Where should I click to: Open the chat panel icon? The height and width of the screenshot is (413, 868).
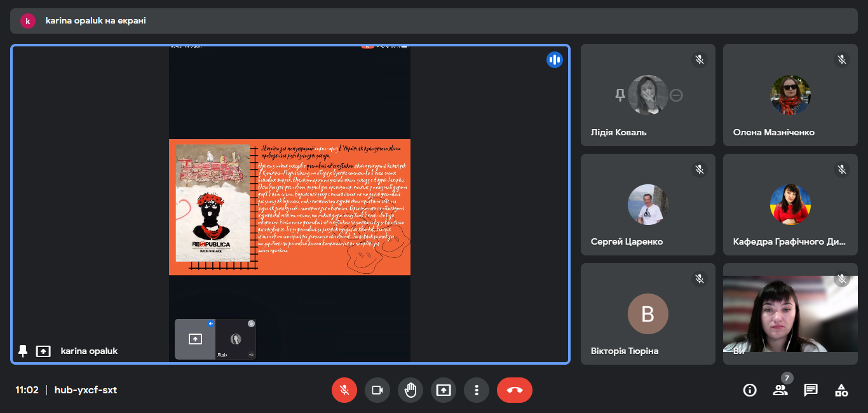pyautogui.click(x=811, y=390)
